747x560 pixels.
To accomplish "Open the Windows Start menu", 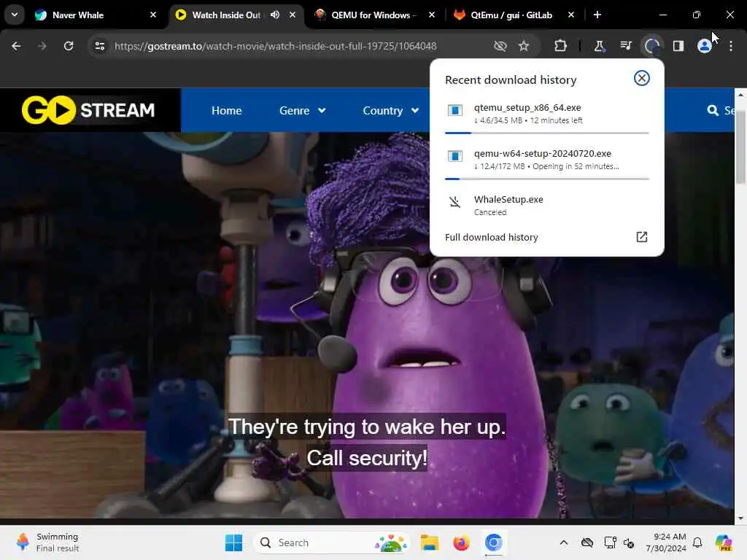I will click(233, 542).
